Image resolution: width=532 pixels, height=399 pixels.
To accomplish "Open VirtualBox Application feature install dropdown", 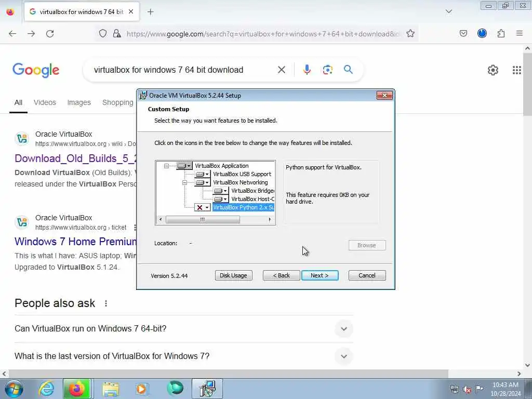I will pos(184,166).
